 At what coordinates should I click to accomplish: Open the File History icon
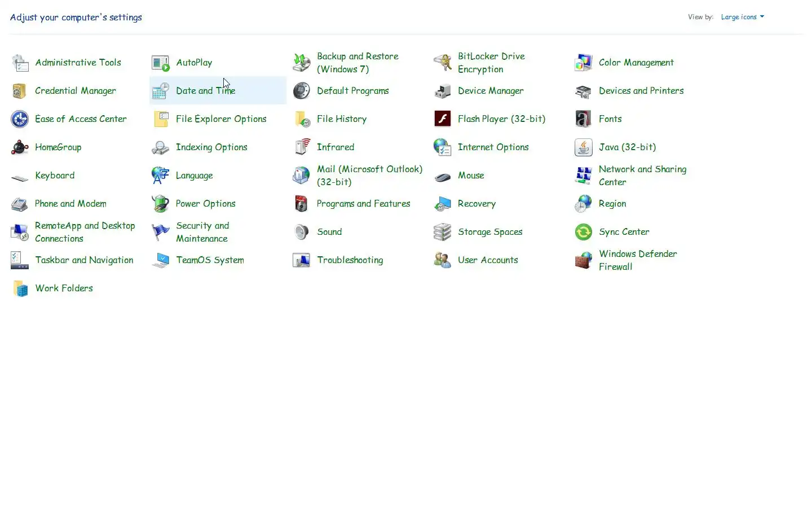coord(302,119)
